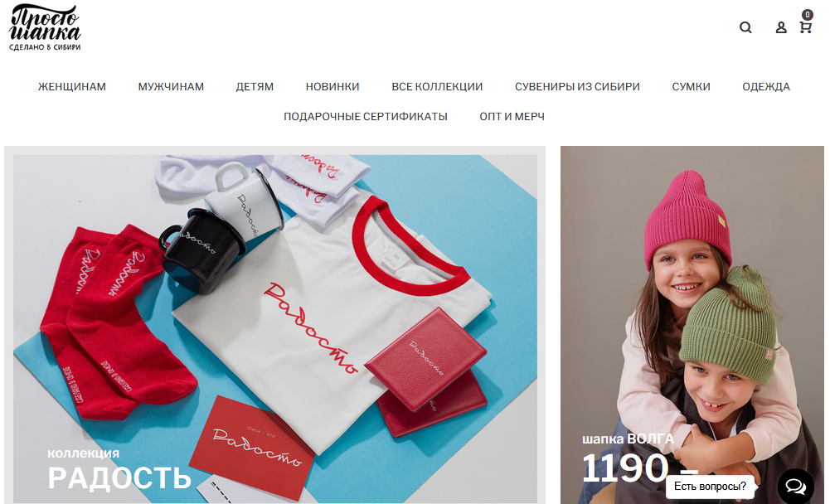Open the chat bubble icon
This screenshot has width=830, height=504.
796,486
